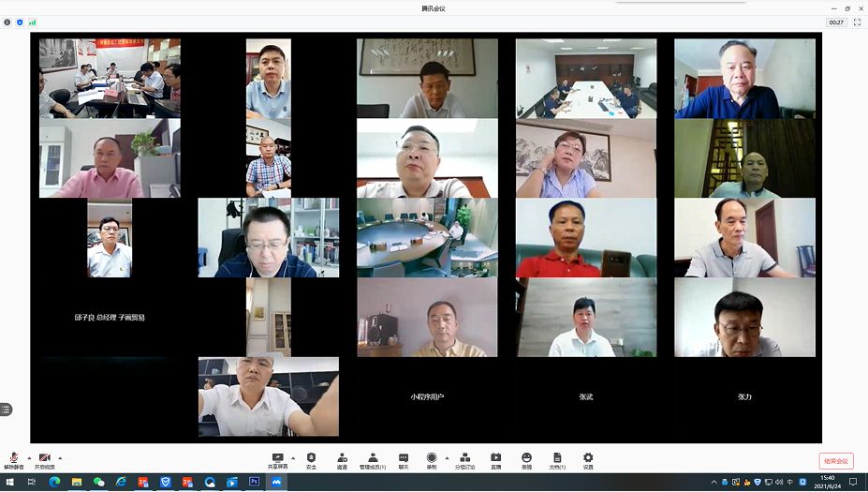The image size is (868, 492).
Task: Open Manage Members (管理成员) panel
Action: (x=372, y=460)
